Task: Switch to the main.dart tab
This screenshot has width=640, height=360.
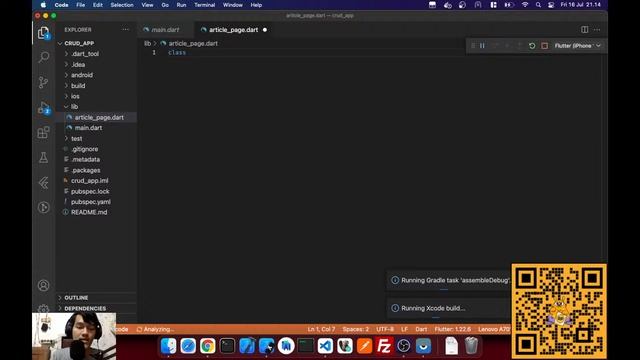Action: [x=165, y=30]
